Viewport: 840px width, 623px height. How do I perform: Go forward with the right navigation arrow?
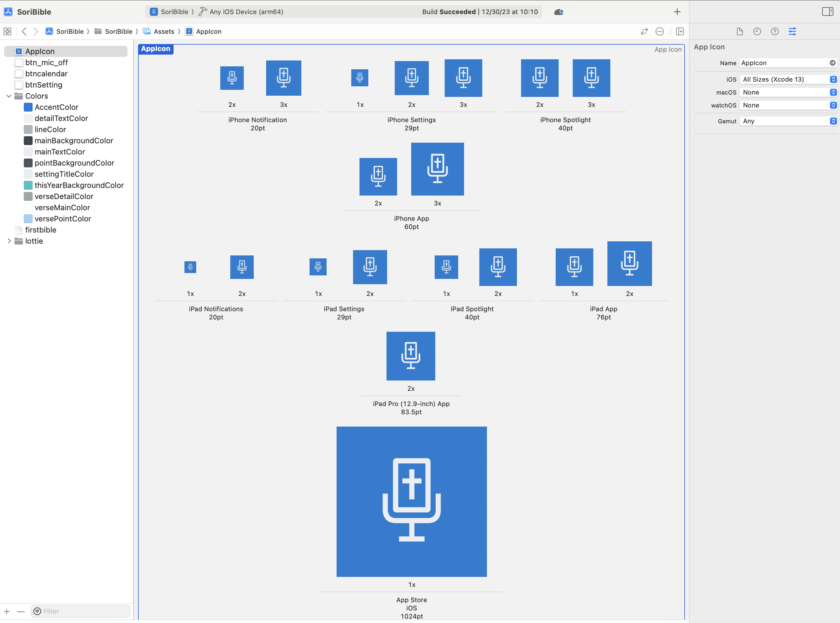pos(36,31)
